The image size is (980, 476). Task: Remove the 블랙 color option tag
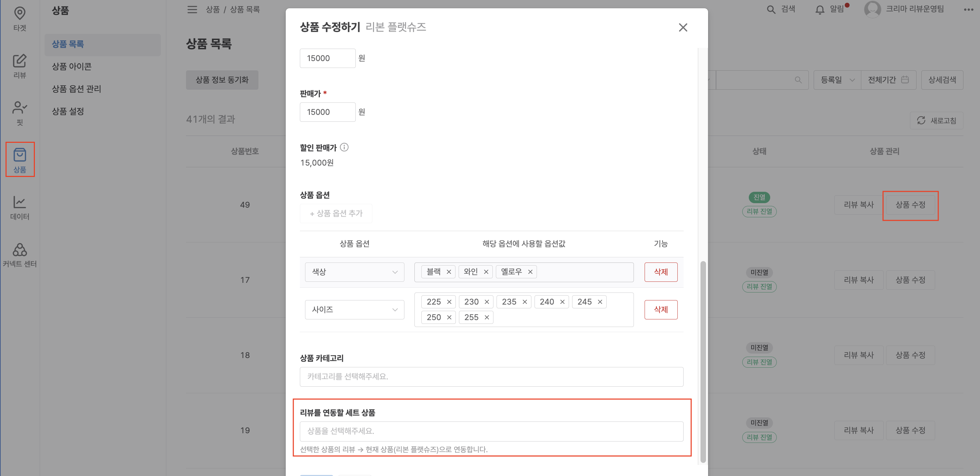[449, 272]
